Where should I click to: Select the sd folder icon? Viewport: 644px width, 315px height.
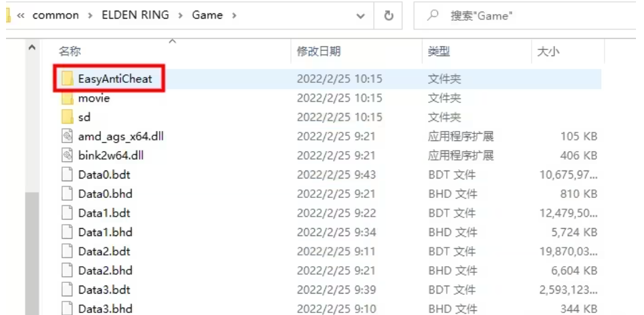(68, 117)
